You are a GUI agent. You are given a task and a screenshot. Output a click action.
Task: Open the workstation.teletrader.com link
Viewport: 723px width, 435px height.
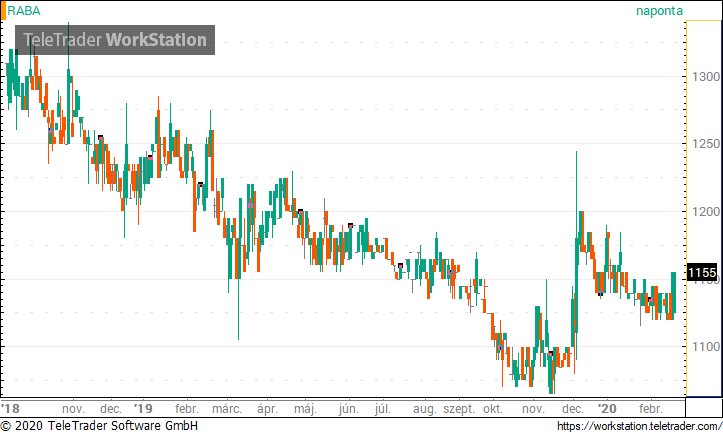(x=640, y=426)
